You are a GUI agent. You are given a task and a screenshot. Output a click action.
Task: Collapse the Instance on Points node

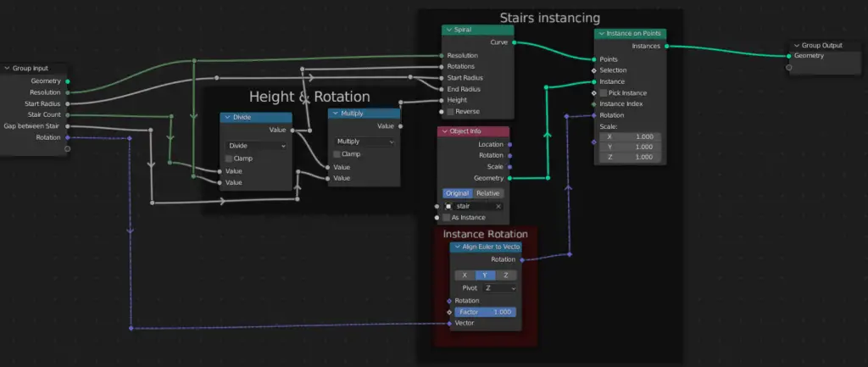pyautogui.click(x=601, y=34)
